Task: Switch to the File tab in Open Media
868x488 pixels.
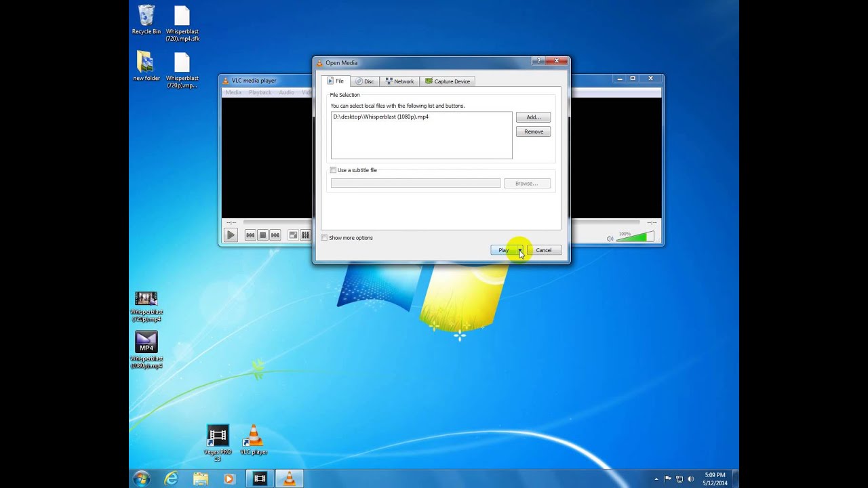Action: (336, 81)
